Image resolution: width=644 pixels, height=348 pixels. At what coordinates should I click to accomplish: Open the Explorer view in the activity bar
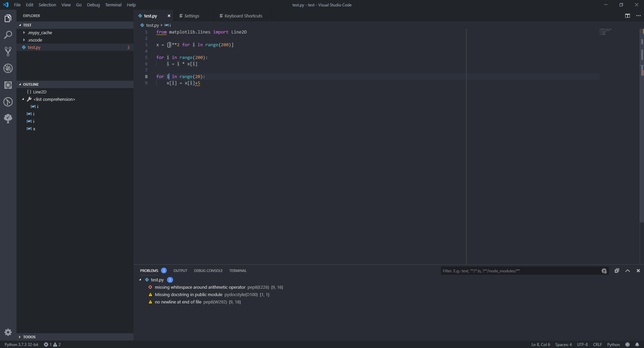click(x=8, y=18)
